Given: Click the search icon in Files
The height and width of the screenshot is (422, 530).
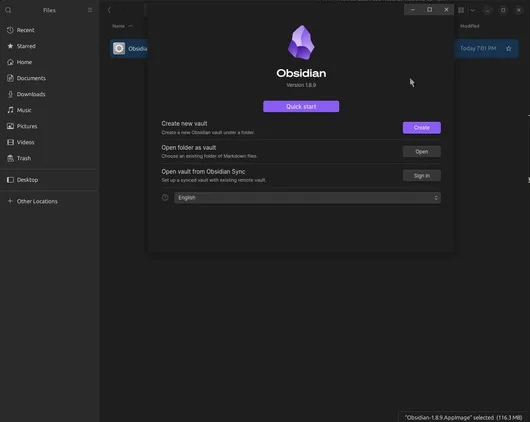Looking at the screenshot, I should pos(8,10).
